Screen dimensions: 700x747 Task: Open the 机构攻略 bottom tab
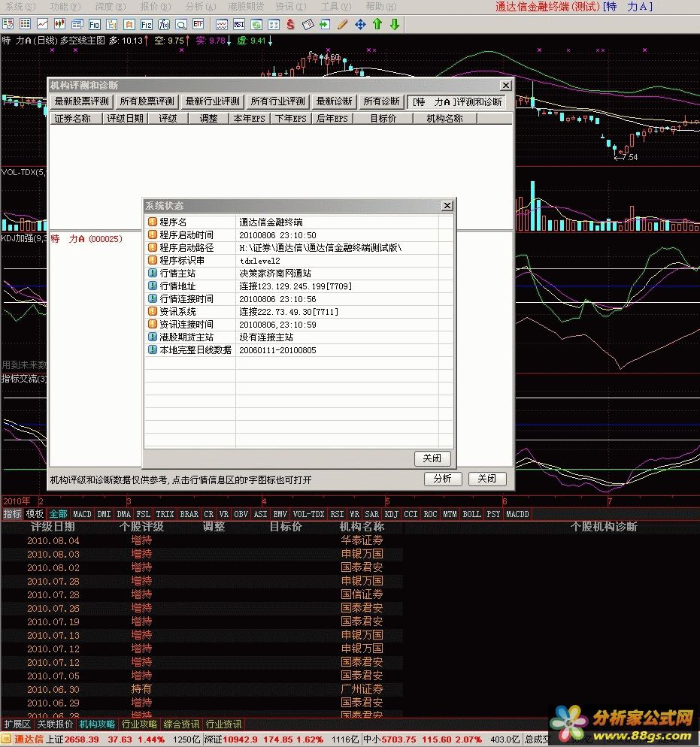(97, 724)
